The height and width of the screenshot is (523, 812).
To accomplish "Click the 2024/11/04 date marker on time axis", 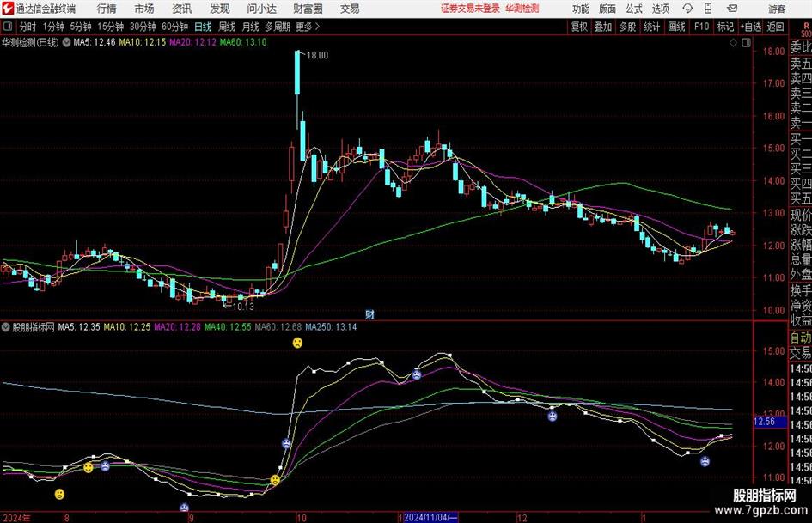I will (430, 517).
